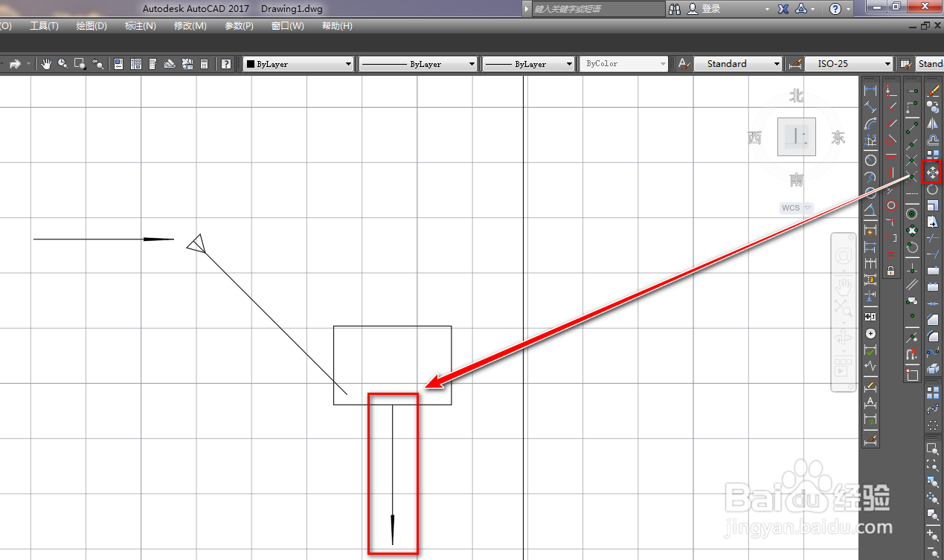The image size is (944, 560).
Task: Open the 绘图(D) menu
Action: 91,26
